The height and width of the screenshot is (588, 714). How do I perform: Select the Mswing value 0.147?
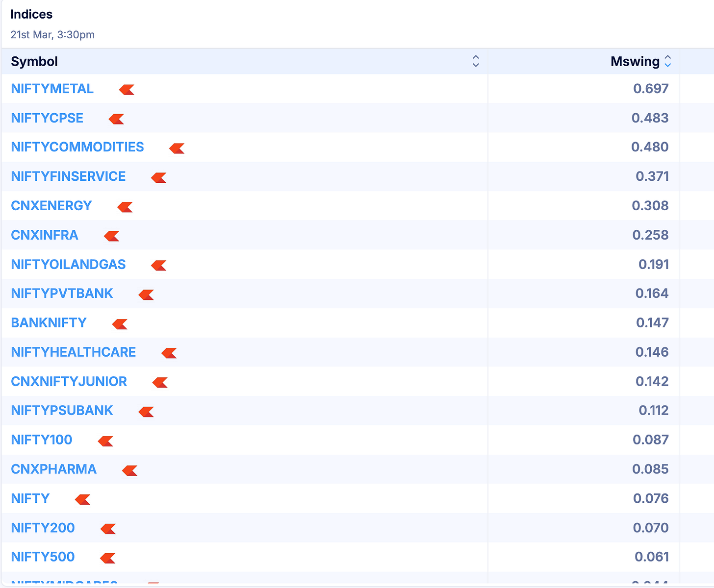click(x=652, y=323)
